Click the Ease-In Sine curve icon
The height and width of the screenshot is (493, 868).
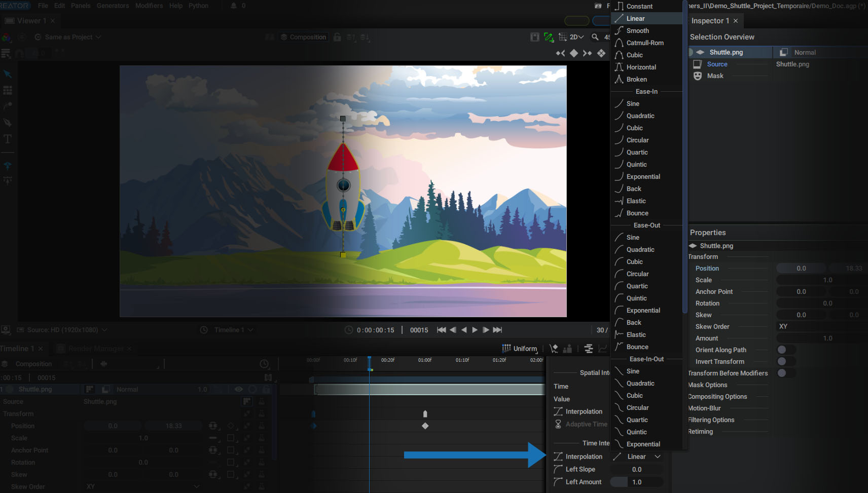tap(619, 103)
